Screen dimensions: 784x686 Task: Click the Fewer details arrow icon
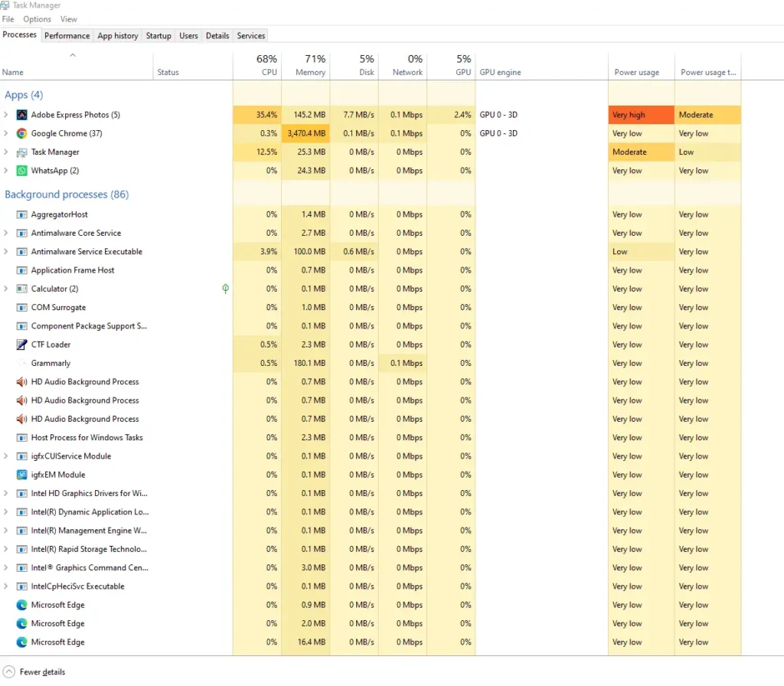click(9, 671)
